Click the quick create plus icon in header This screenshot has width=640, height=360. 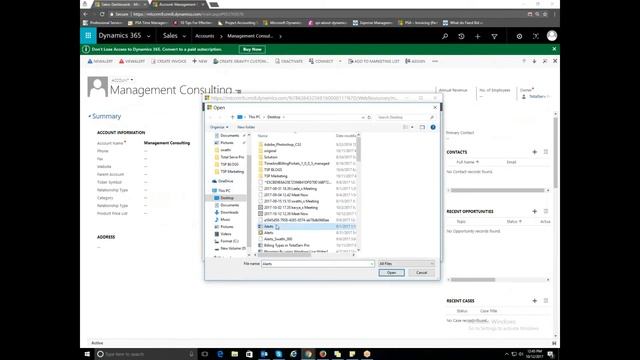tap(478, 36)
